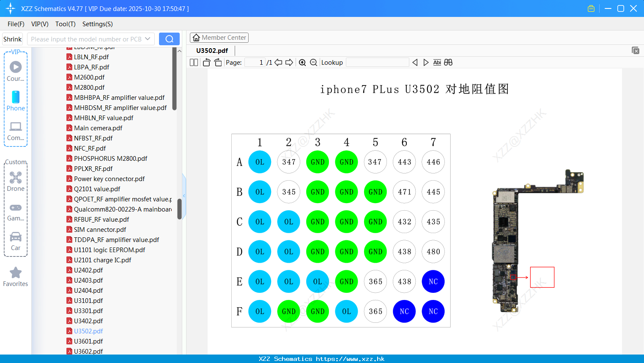The width and height of the screenshot is (644, 363).
Task: Expand the model number dropdown
Action: coord(148,39)
